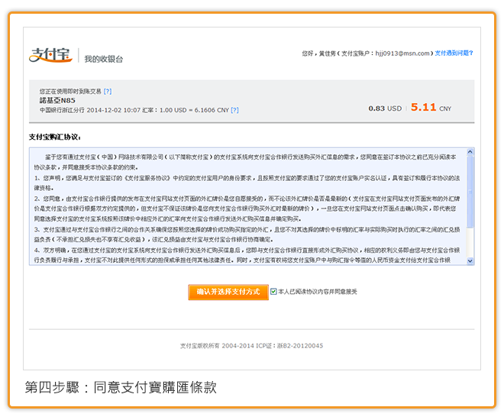Click the agreement scrollbar down arrow

[x=470, y=261]
